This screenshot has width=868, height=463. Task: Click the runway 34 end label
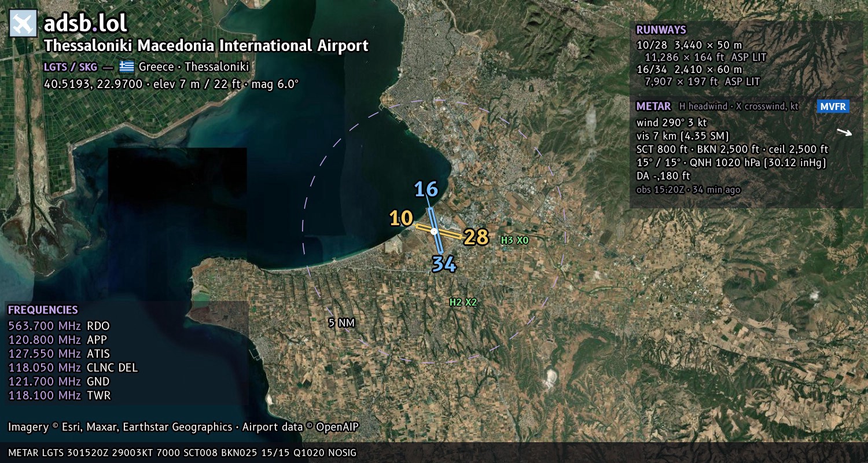444,264
